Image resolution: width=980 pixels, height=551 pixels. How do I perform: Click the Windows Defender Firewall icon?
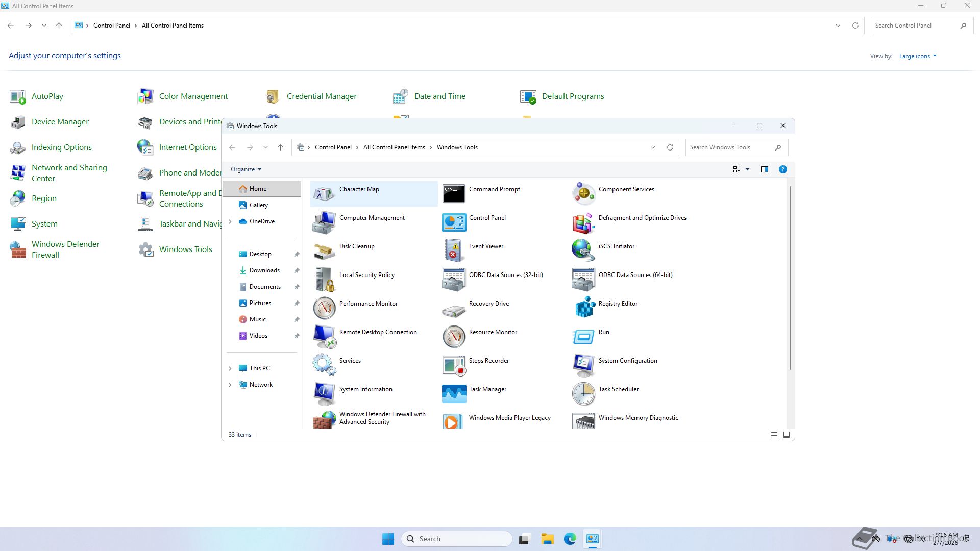(18, 249)
